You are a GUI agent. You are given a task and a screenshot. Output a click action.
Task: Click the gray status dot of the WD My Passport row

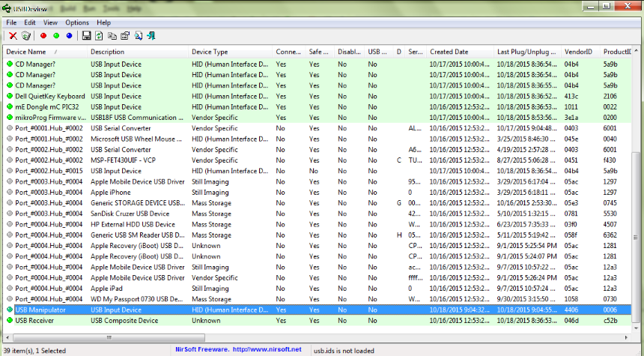pos(10,299)
